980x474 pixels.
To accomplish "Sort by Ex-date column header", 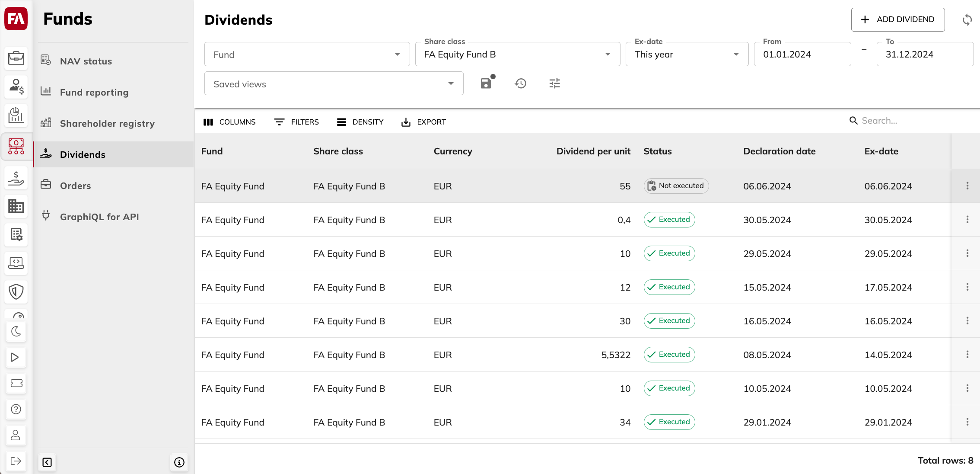I will click(x=881, y=151).
